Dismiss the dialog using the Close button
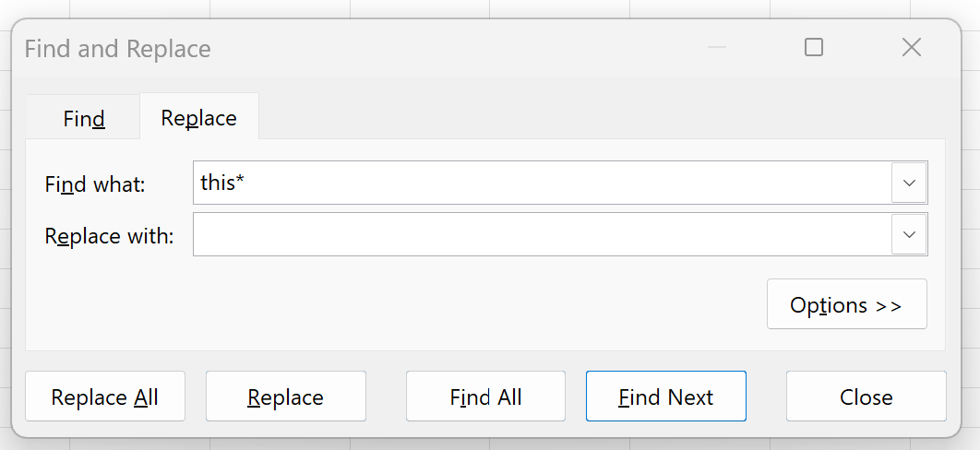The width and height of the screenshot is (980, 450). [x=866, y=397]
